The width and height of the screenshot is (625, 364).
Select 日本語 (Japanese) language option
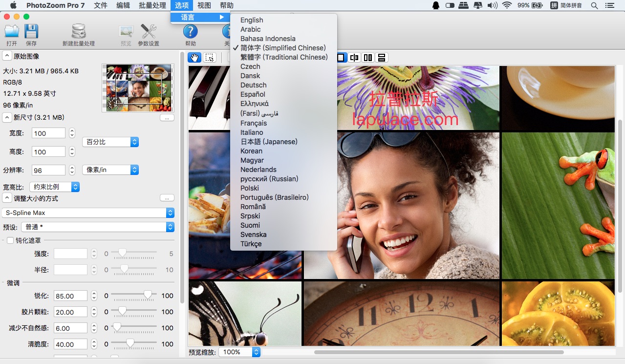tap(269, 142)
